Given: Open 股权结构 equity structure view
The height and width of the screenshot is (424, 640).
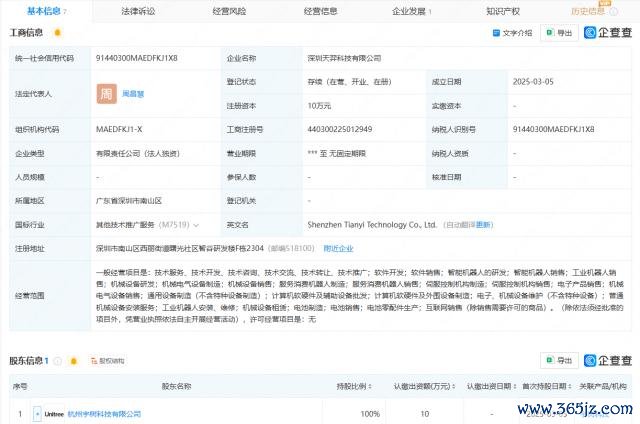Looking at the screenshot, I should [x=108, y=361].
